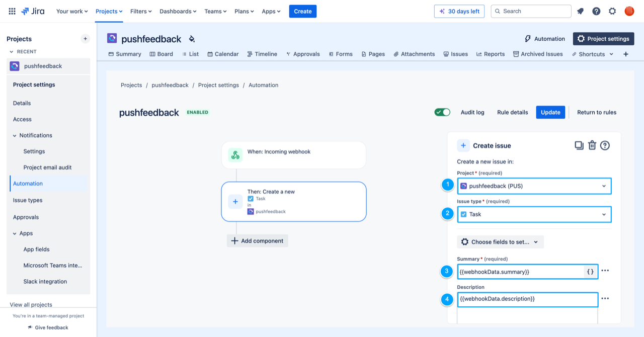644x337 pixels.
Task: Open Project settings button
Action: coord(603,39)
